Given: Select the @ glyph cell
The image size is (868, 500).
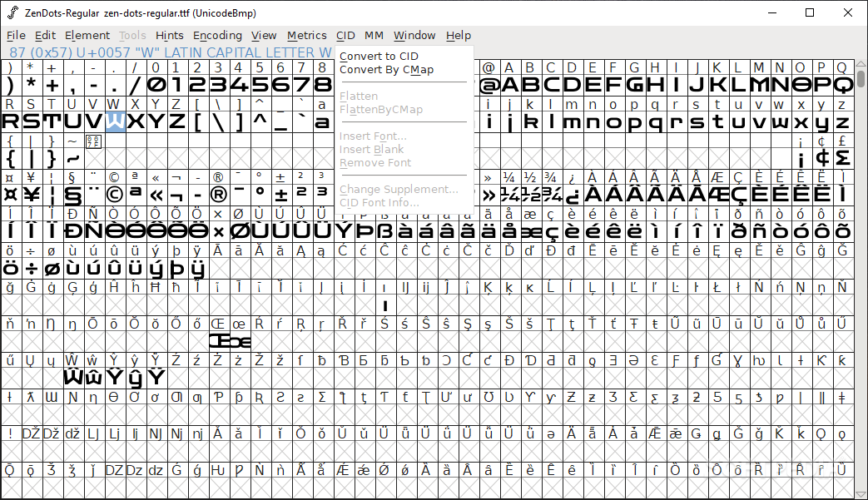Looking at the screenshot, I should click(x=489, y=85).
